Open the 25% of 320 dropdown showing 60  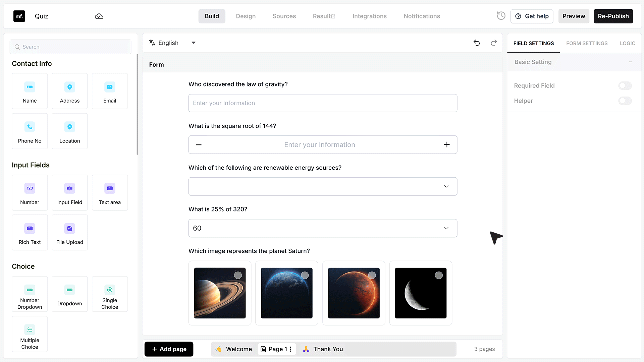pos(323,228)
